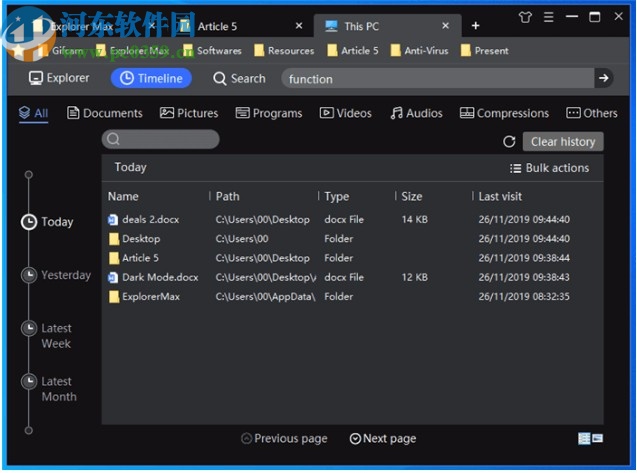The height and width of the screenshot is (473, 637).
Task: Filter by Documents category
Action: coord(105,113)
